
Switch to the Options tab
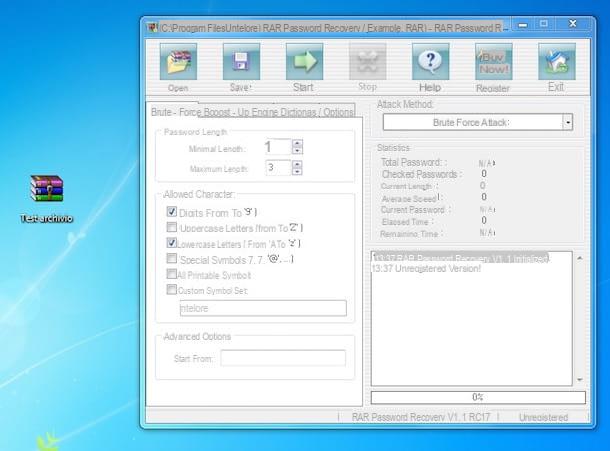(x=338, y=112)
